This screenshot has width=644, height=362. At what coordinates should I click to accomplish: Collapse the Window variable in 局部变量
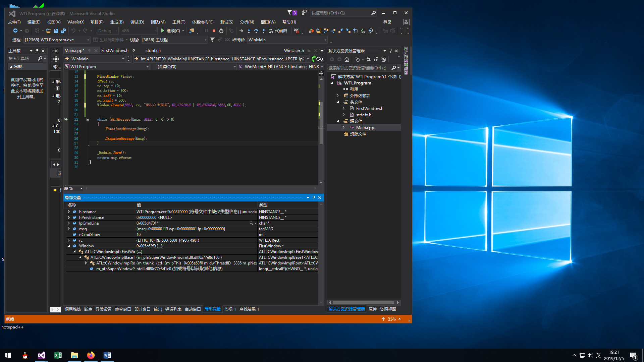[x=69, y=246]
